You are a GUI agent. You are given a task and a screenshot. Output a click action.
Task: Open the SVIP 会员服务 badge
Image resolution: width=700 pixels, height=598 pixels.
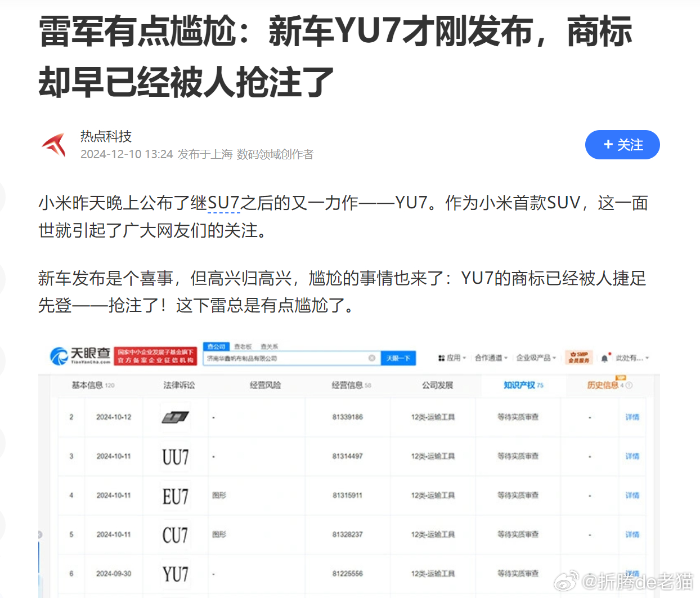[580, 357]
